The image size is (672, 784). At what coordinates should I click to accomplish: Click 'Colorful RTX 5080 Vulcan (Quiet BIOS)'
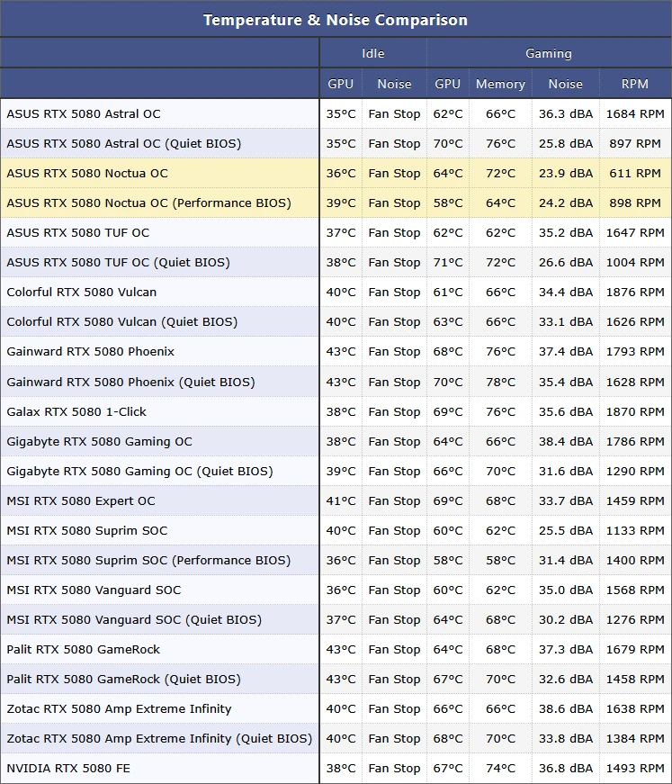tap(122, 322)
